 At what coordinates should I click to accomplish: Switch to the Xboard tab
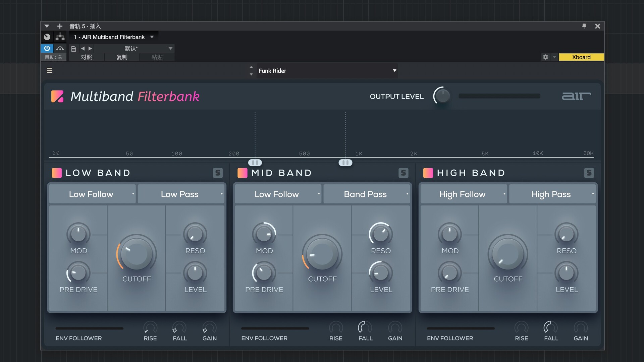581,57
